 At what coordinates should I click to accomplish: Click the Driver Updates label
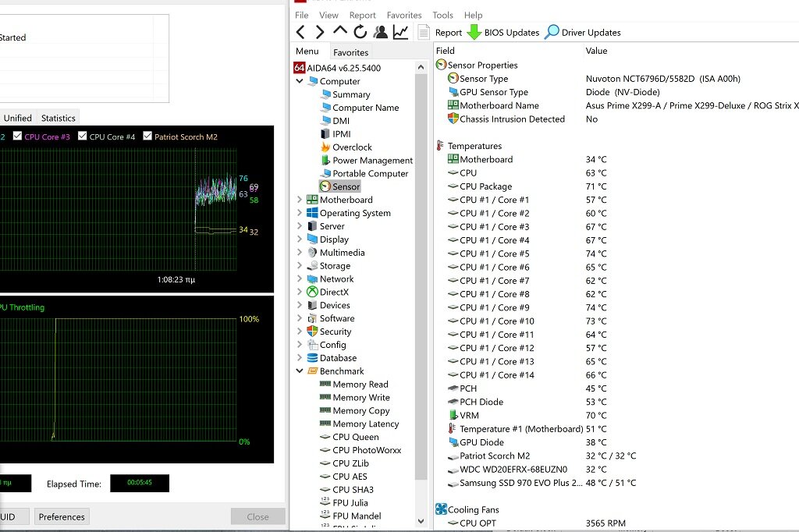point(591,33)
